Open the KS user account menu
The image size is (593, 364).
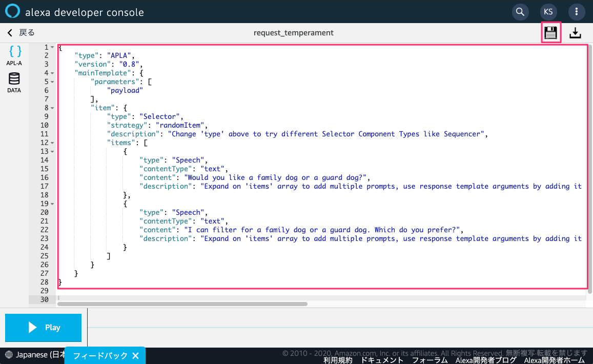548,12
